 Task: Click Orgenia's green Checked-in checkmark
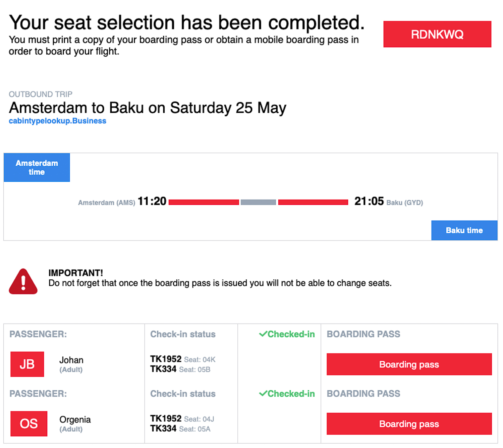[x=263, y=393]
